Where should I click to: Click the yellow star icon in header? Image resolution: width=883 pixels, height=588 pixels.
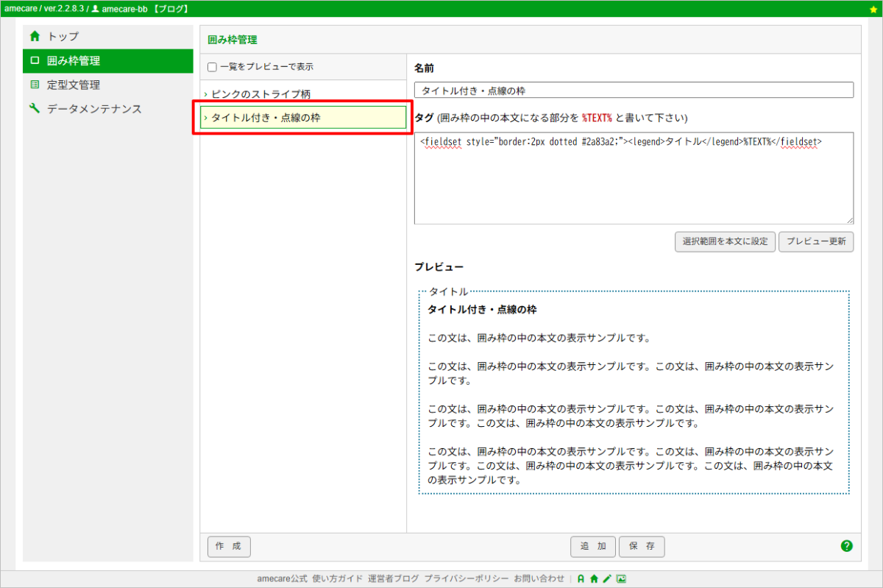pos(873,9)
